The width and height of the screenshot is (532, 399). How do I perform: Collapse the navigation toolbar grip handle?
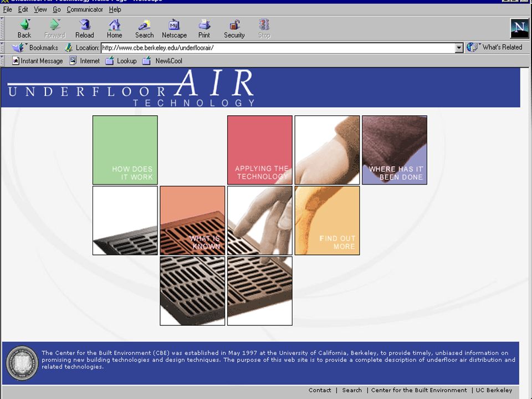pyautogui.click(x=2, y=28)
